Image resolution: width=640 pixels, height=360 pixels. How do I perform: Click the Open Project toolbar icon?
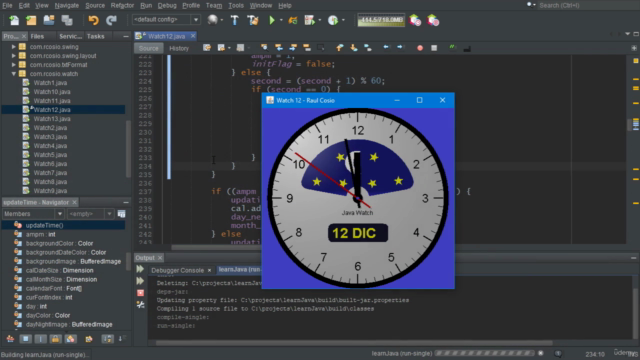pyautogui.click(x=49, y=20)
